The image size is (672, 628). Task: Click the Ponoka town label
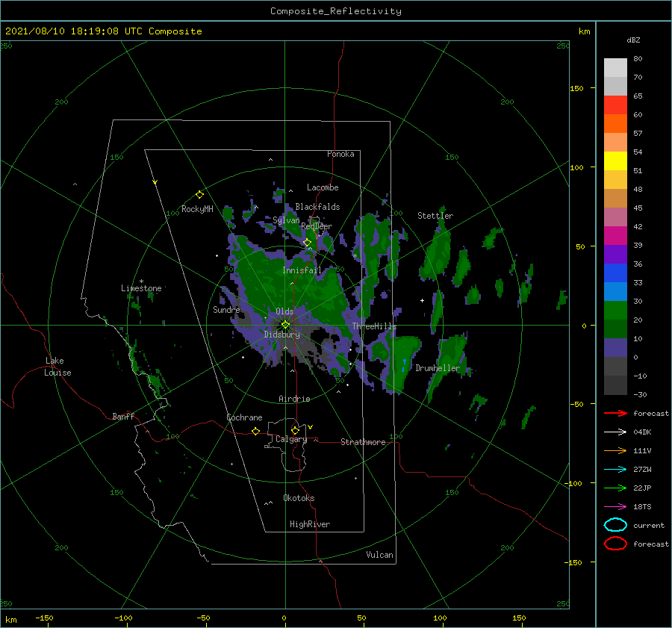click(340, 154)
